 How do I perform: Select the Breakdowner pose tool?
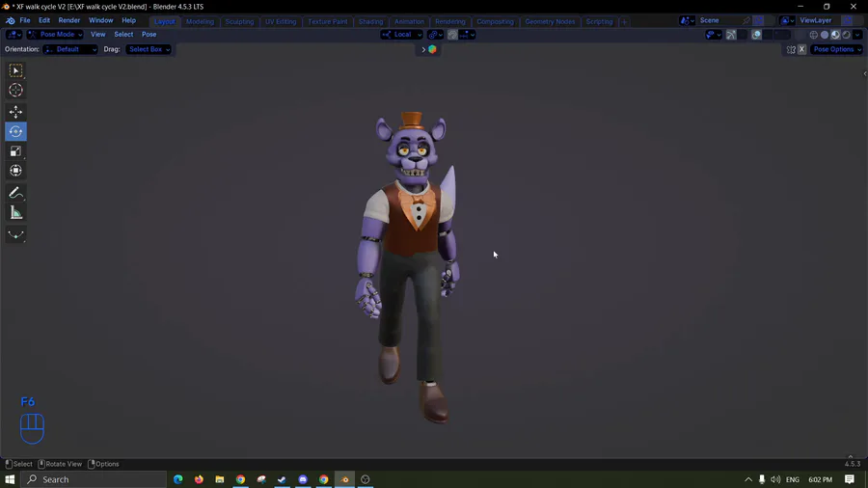[x=15, y=234]
